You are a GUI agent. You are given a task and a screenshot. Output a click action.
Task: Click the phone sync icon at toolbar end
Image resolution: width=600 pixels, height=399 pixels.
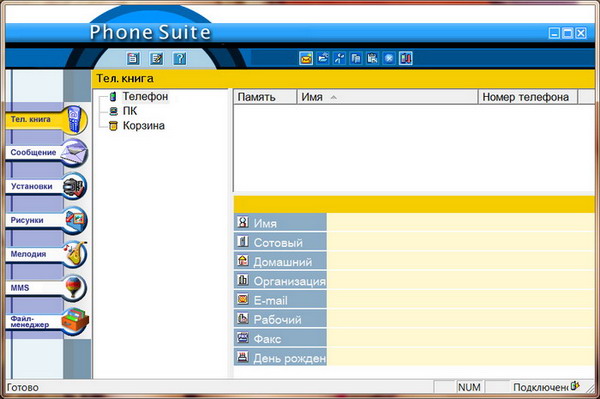406,58
